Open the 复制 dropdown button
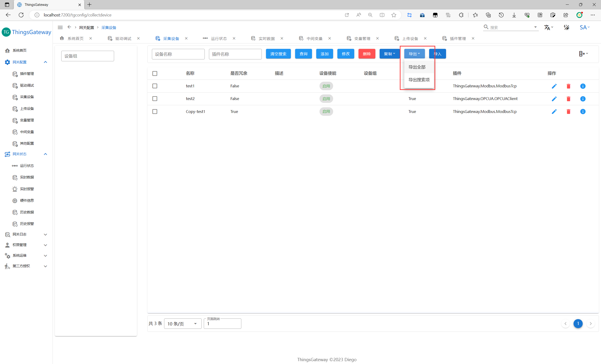This screenshot has height=364, width=601. click(389, 54)
